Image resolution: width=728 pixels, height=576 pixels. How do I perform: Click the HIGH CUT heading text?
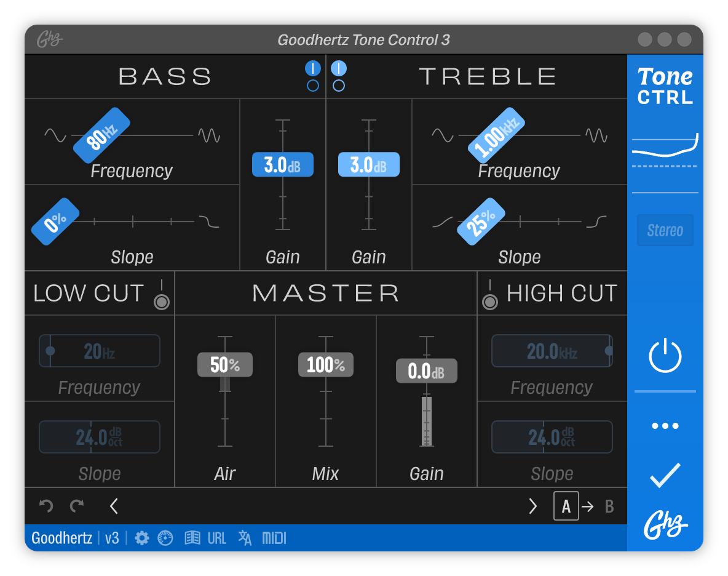click(562, 294)
